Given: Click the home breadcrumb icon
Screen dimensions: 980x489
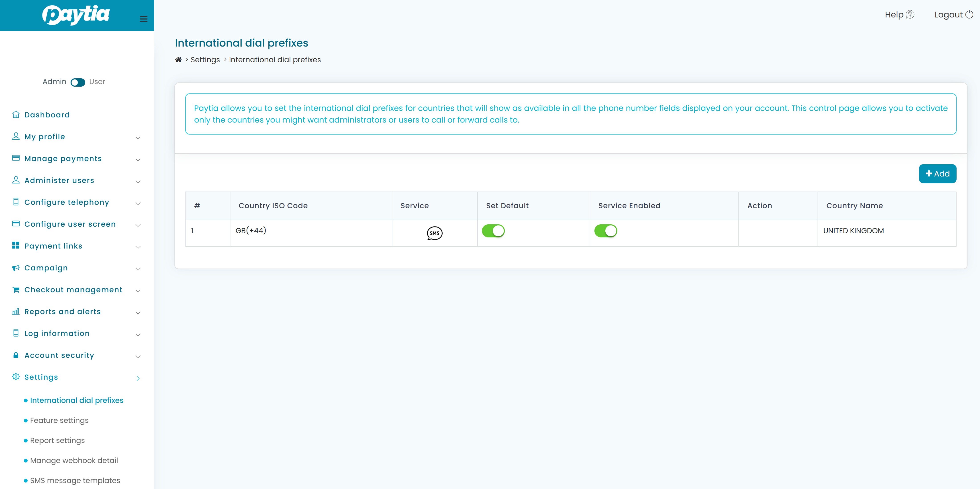Looking at the screenshot, I should click(x=178, y=60).
